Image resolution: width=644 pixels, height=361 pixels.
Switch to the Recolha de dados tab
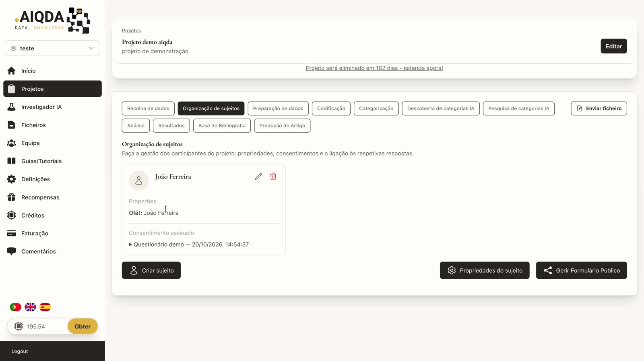pyautogui.click(x=148, y=108)
